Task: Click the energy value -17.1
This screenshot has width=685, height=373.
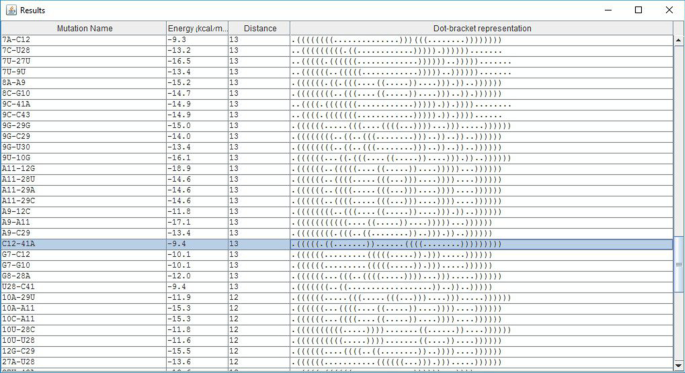Action: 179,222
